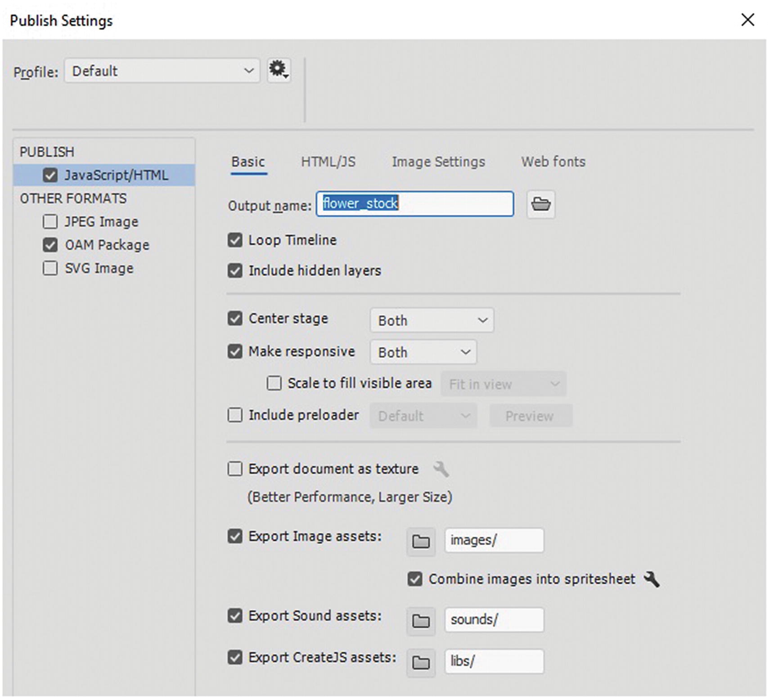Viewport: 770px width, 700px height.
Task: Close the Publish Settings dialog
Action: [747, 20]
